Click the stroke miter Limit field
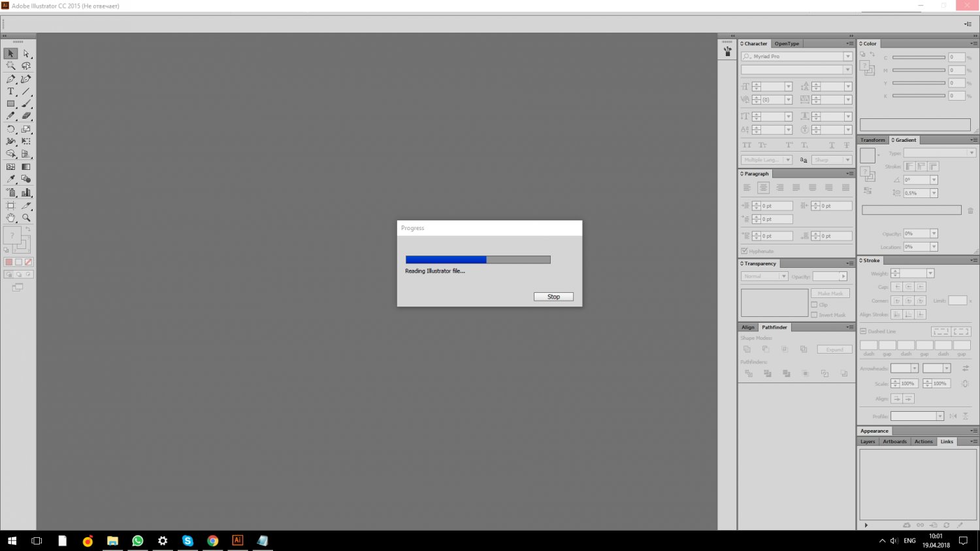The width and height of the screenshot is (980, 551). 957,301
